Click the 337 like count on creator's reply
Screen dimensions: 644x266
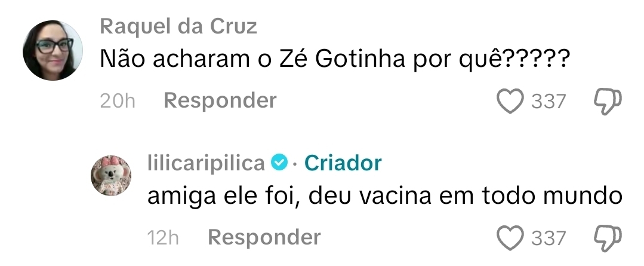[549, 239]
